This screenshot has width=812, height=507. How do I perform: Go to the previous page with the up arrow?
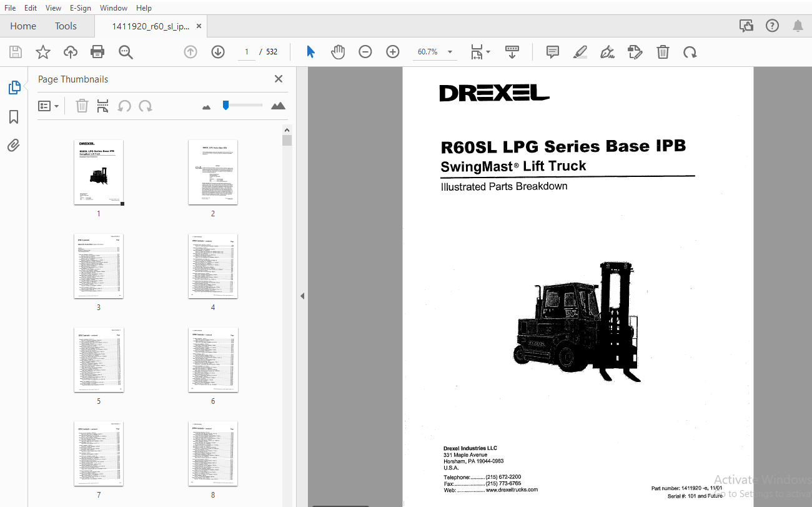click(x=191, y=52)
